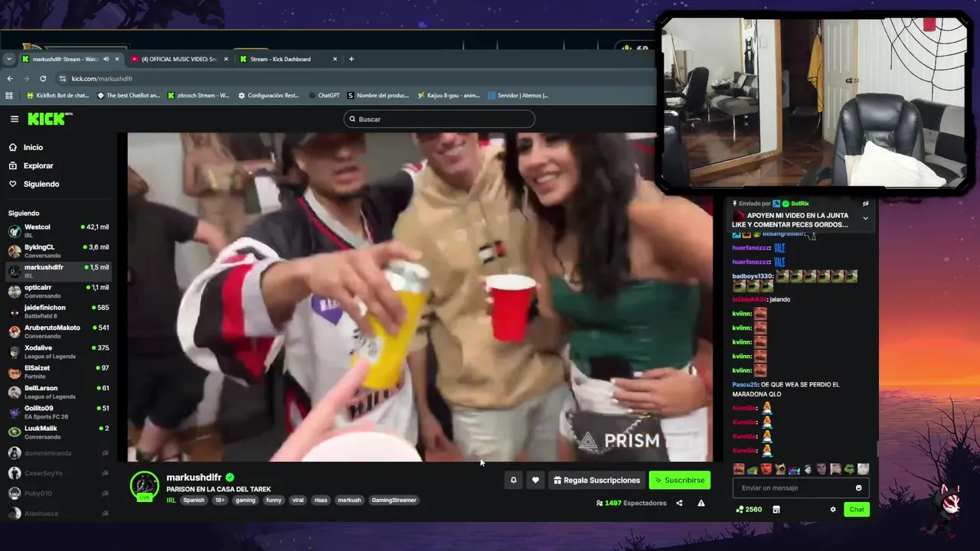
Task: Click the markushdlfr channel avatar
Action: tap(144, 486)
